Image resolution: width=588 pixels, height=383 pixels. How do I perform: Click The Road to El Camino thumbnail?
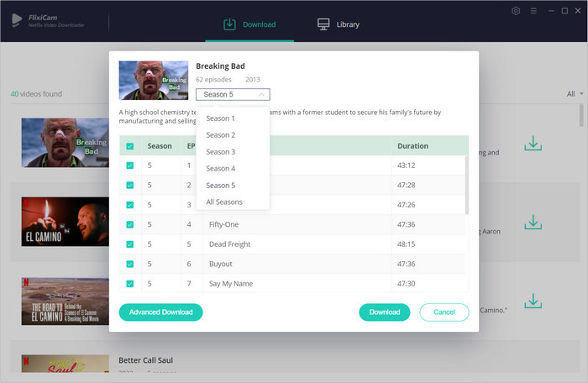click(x=66, y=302)
